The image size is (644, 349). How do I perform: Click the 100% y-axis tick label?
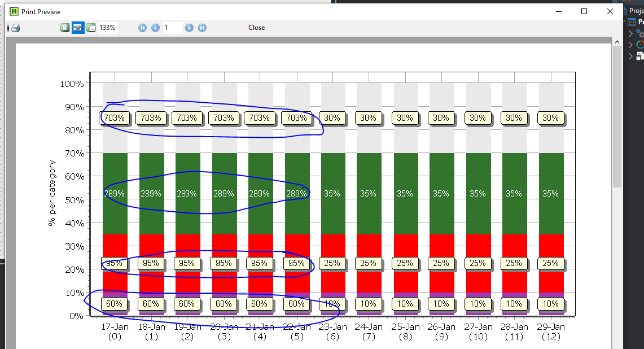[72, 84]
